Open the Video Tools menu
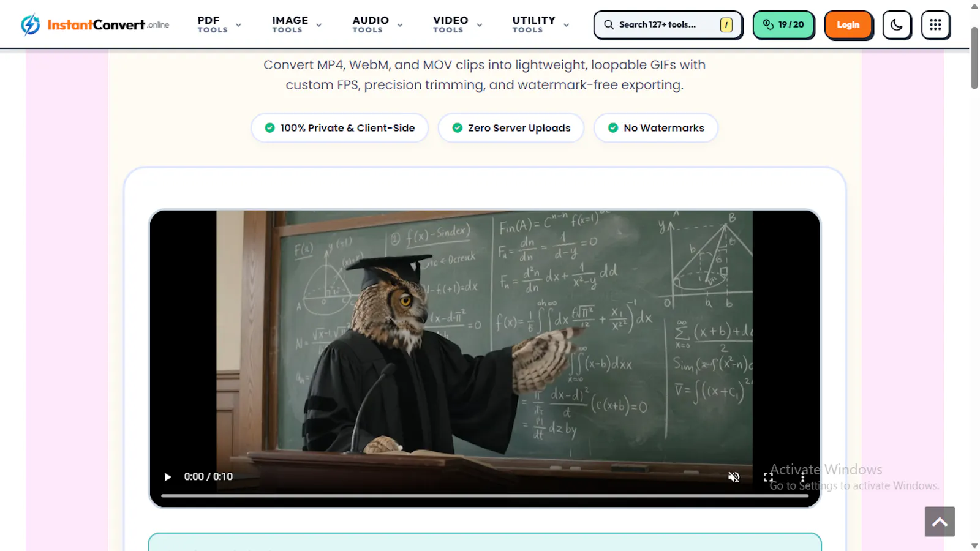Screen dimensions: 980x551 point(458,24)
